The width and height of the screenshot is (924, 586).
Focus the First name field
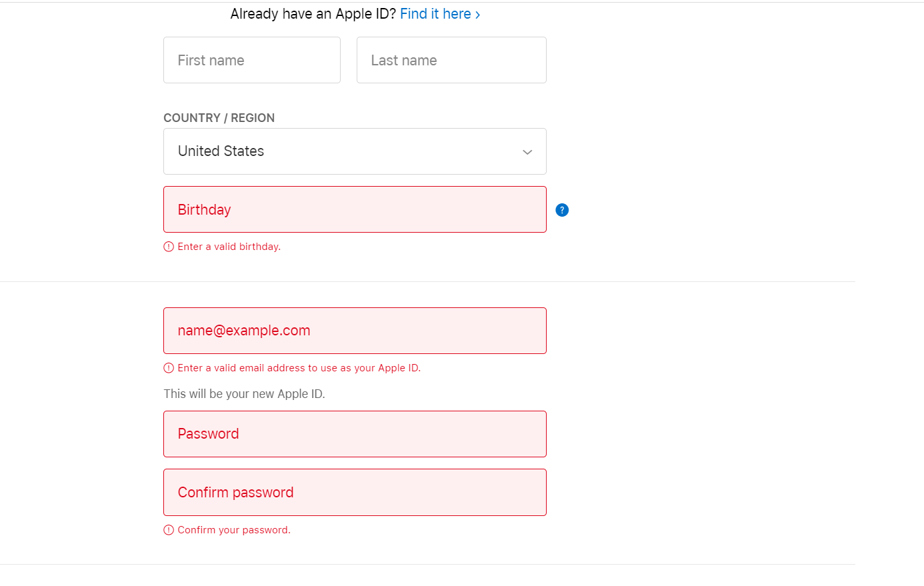point(252,60)
